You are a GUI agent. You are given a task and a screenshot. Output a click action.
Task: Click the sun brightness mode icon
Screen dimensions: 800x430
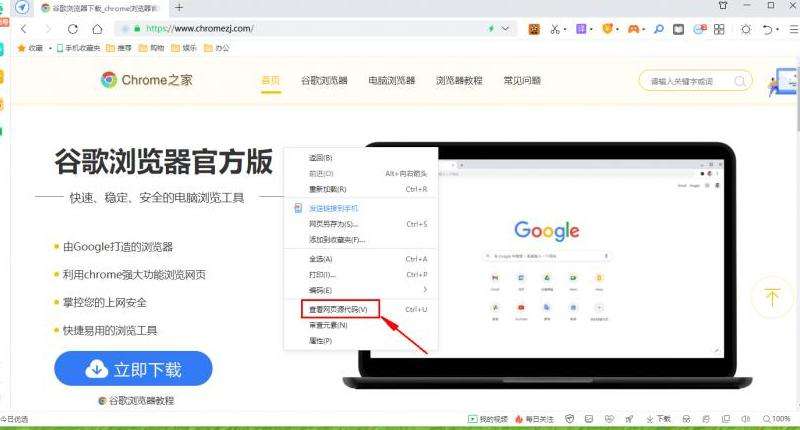click(x=746, y=29)
